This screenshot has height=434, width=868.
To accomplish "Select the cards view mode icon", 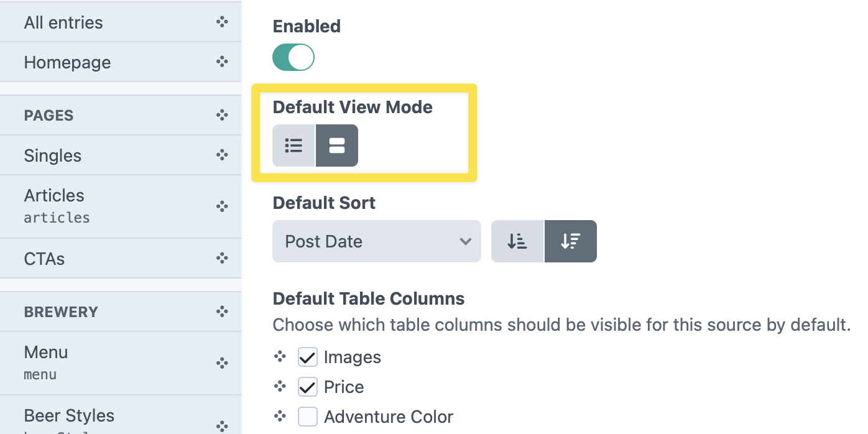I will point(337,145).
